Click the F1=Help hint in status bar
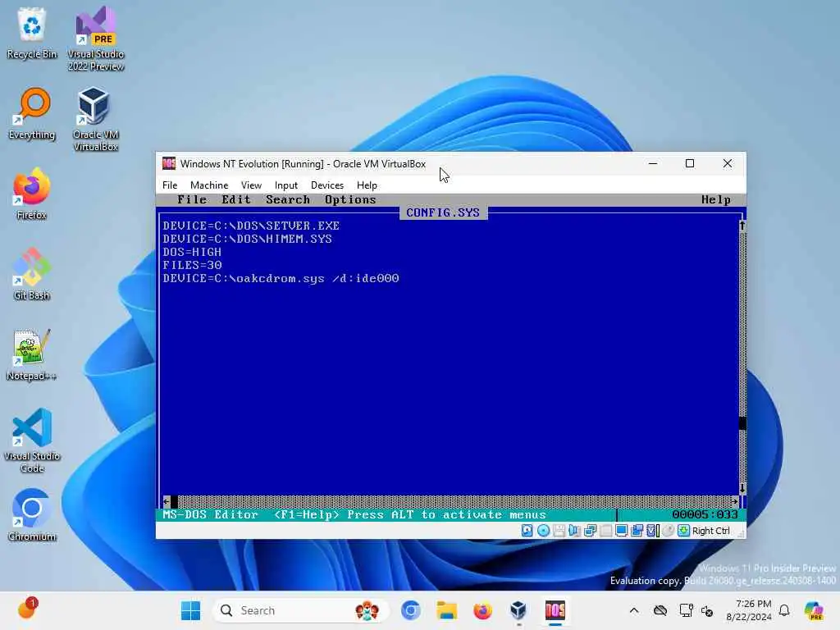This screenshot has height=630, width=840. click(x=307, y=514)
